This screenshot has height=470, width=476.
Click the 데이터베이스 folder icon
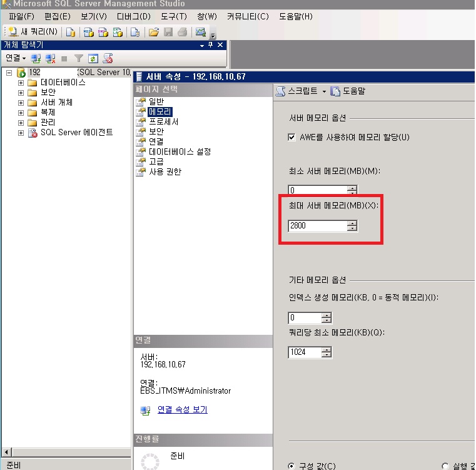click(32, 83)
